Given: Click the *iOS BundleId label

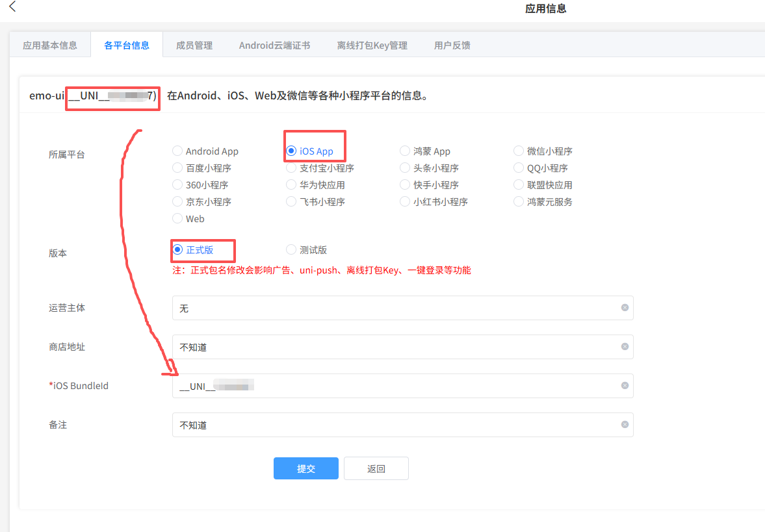Looking at the screenshot, I should tap(79, 386).
